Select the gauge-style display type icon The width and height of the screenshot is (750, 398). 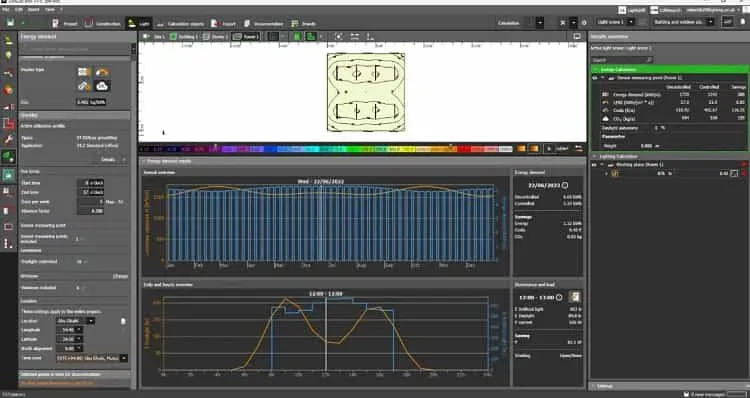click(x=102, y=72)
